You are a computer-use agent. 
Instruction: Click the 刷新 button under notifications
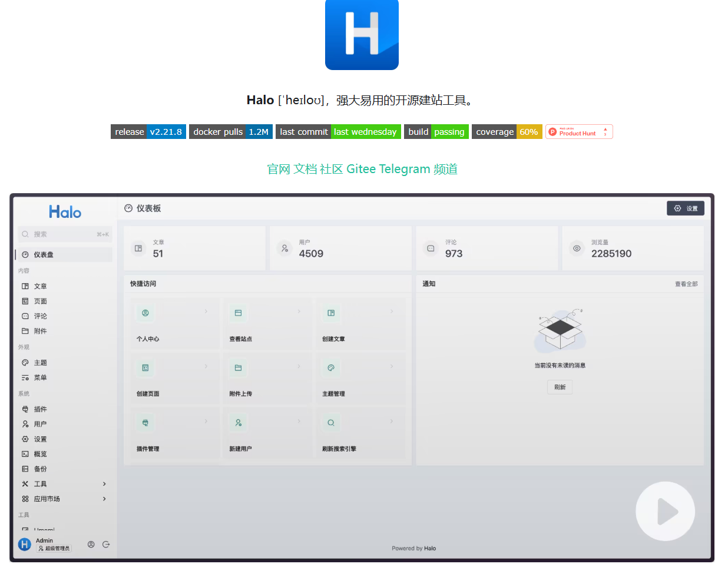[560, 387]
